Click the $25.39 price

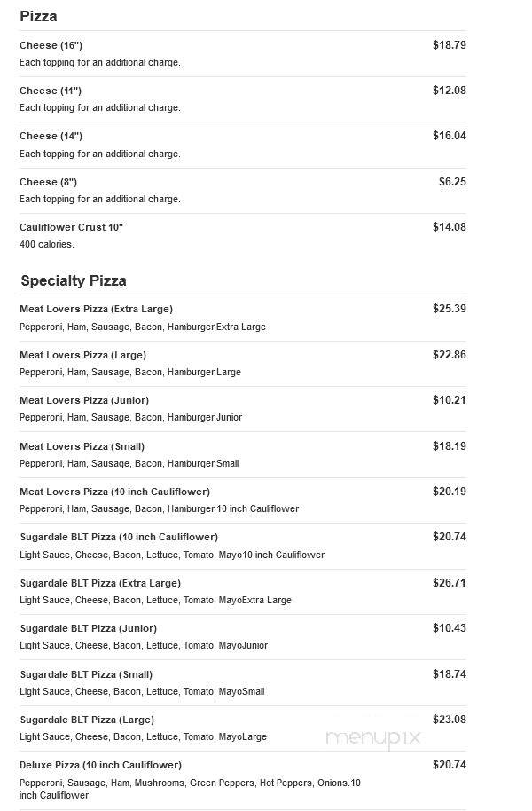pos(450,309)
